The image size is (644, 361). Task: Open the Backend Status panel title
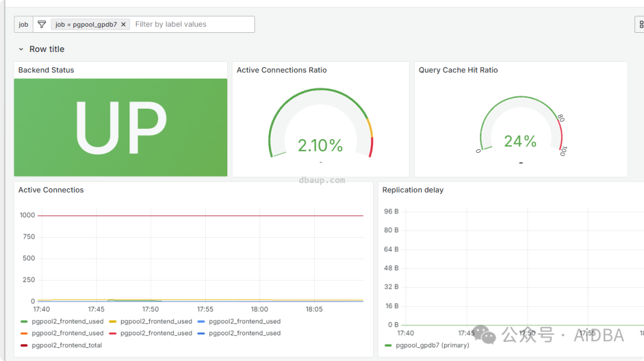pos(46,70)
